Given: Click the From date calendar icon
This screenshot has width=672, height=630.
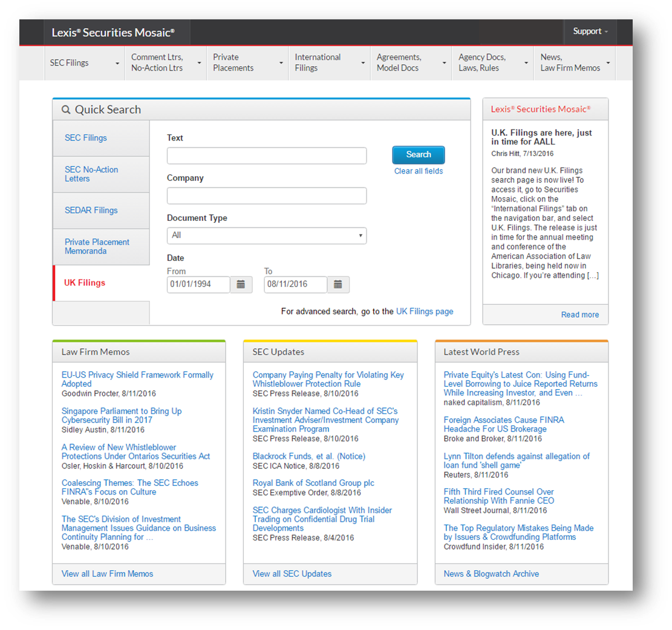Looking at the screenshot, I should (241, 284).
